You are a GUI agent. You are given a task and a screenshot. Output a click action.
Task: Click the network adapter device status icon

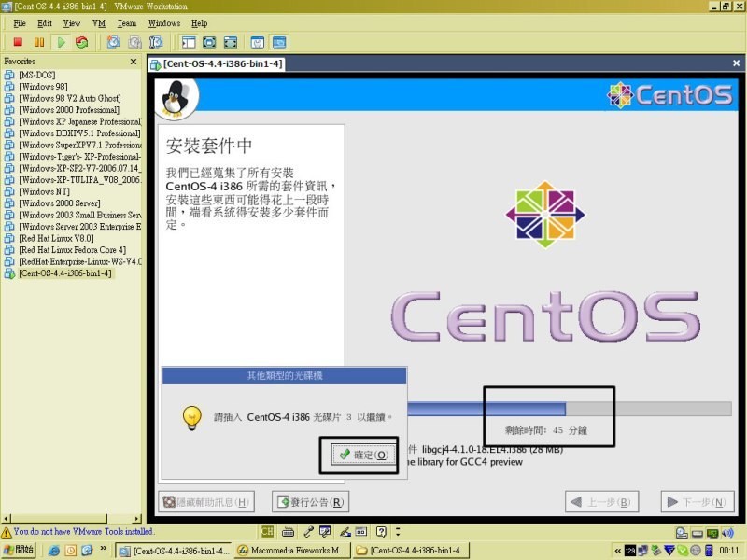pos(712,533)
